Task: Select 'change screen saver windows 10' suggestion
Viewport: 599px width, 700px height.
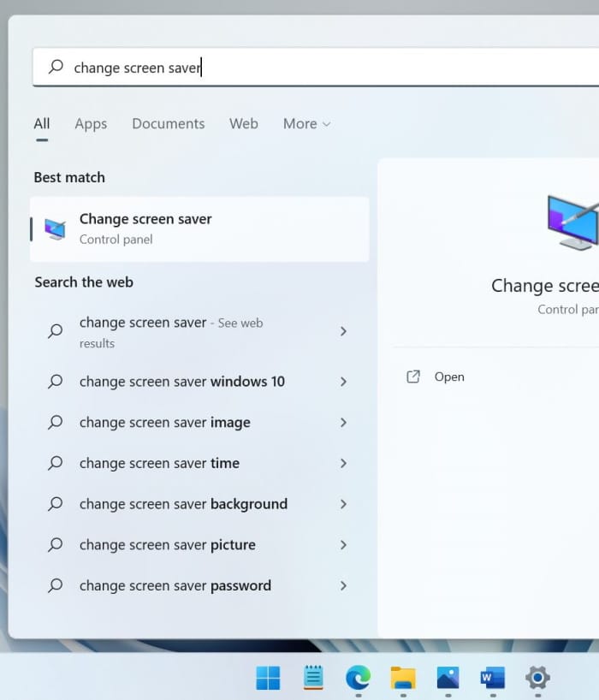Action: [x=199, y=382]
